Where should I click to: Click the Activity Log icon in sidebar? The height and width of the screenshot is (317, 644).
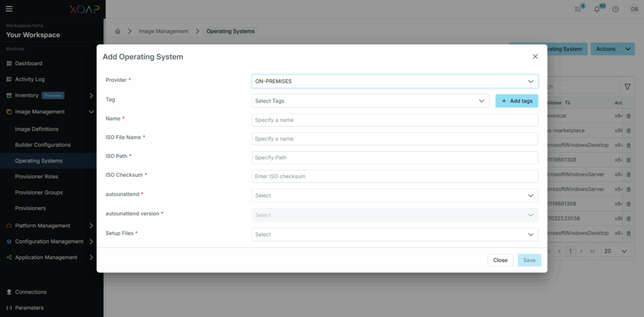coord(9,79)
